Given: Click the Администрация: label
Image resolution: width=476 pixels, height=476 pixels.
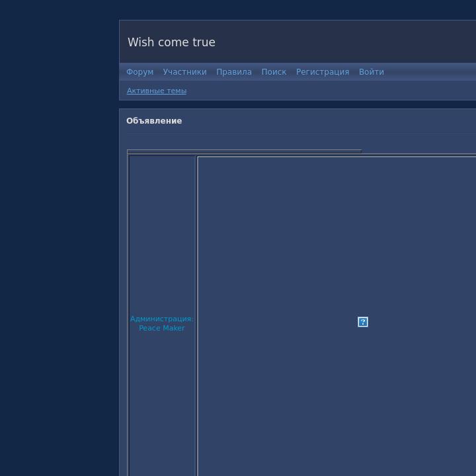Looking at the screenshot, I should [x=161, y=319].
